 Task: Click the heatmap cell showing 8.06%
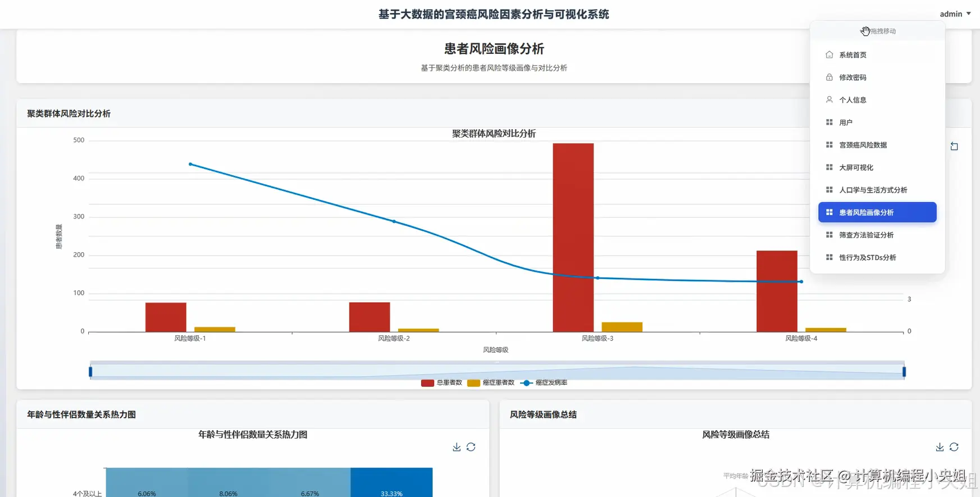[228, 482]
